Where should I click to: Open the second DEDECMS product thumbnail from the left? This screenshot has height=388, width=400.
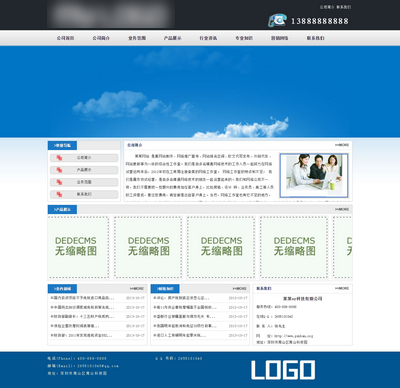(x=148, y=247)
